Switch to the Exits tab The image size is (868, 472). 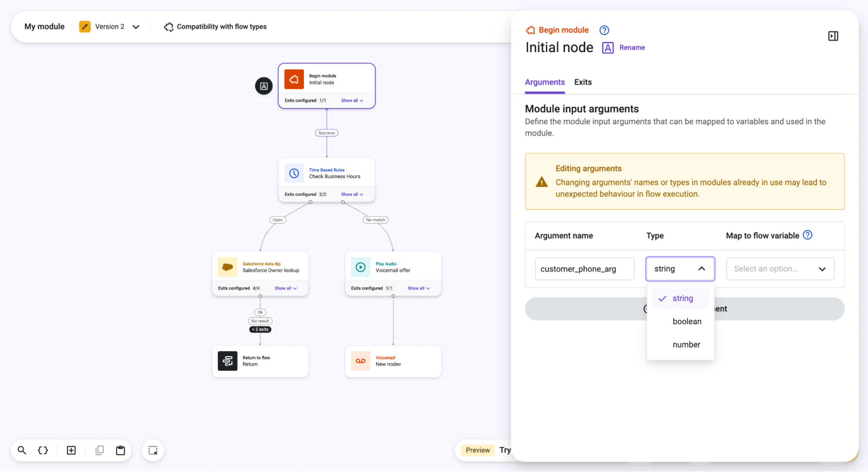583,82
